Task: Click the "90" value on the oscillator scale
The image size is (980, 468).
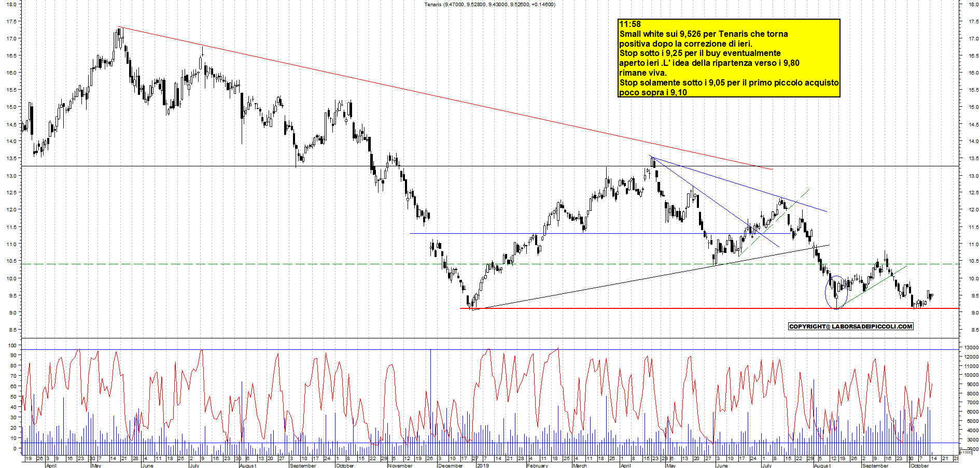Action: pyautogui.click(x=13, y=356)
